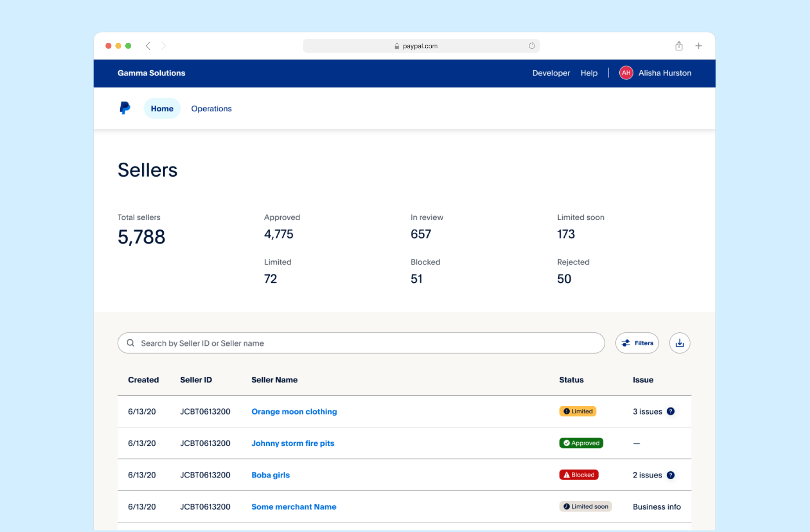Click the Total sellers value 5,788
The image size is (810, 532).
[141, 237]
